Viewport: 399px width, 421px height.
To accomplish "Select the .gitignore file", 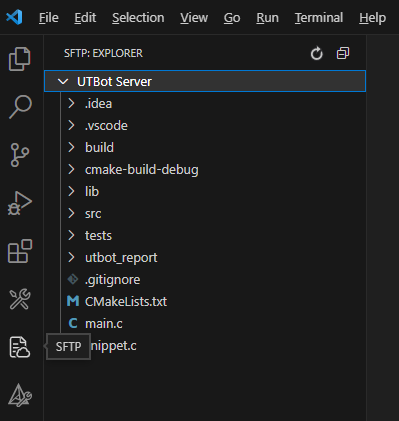I will click(213, 279).
